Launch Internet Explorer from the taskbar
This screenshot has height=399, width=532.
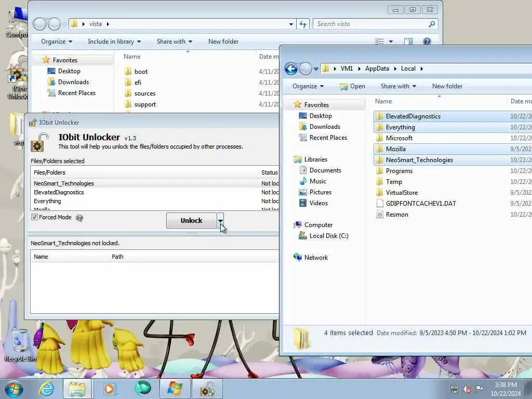pos(46,389)
